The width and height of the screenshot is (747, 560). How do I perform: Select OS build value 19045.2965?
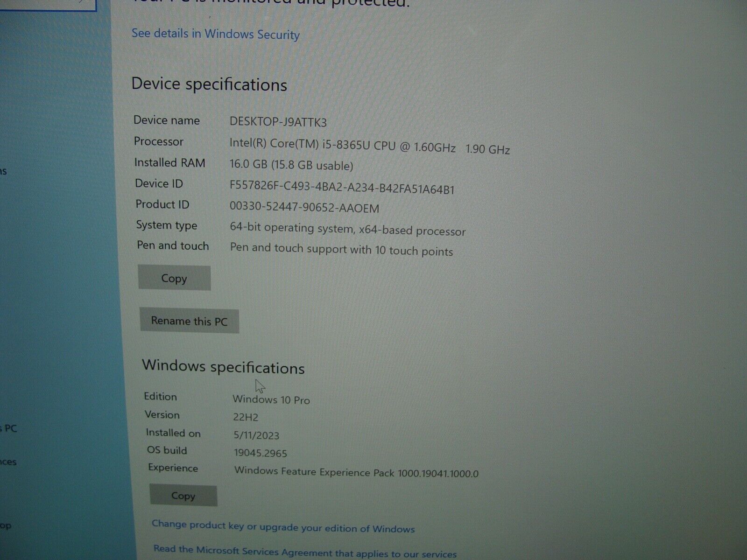coord(261,453)
